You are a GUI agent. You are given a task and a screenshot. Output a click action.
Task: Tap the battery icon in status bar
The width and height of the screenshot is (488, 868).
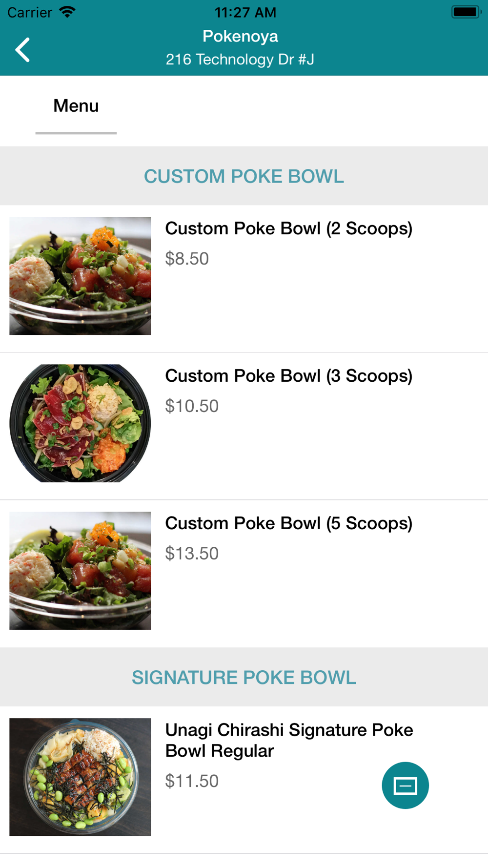(465, 12)
